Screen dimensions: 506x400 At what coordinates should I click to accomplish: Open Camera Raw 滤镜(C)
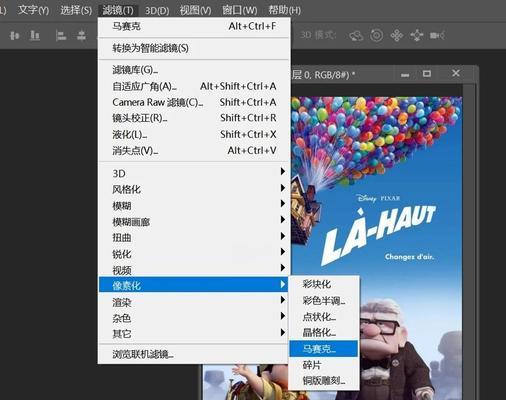click(194, 102)
